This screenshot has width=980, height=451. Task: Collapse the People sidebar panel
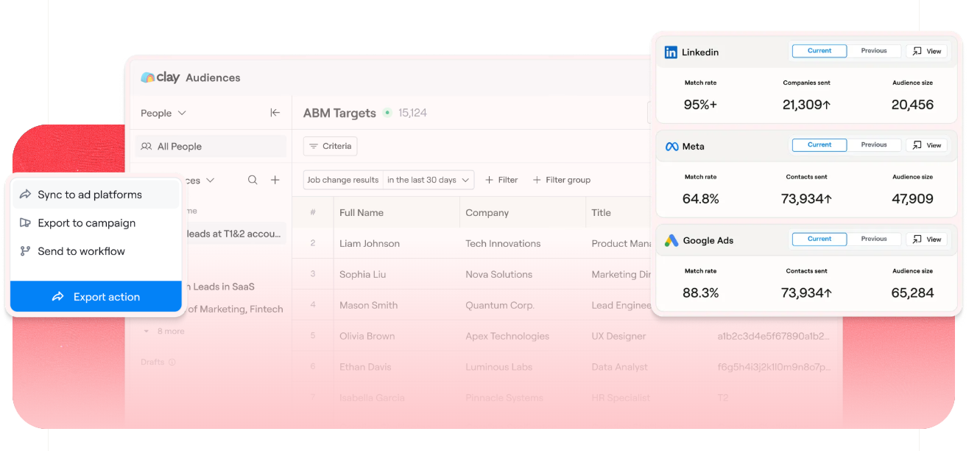[x=275, y=113]
